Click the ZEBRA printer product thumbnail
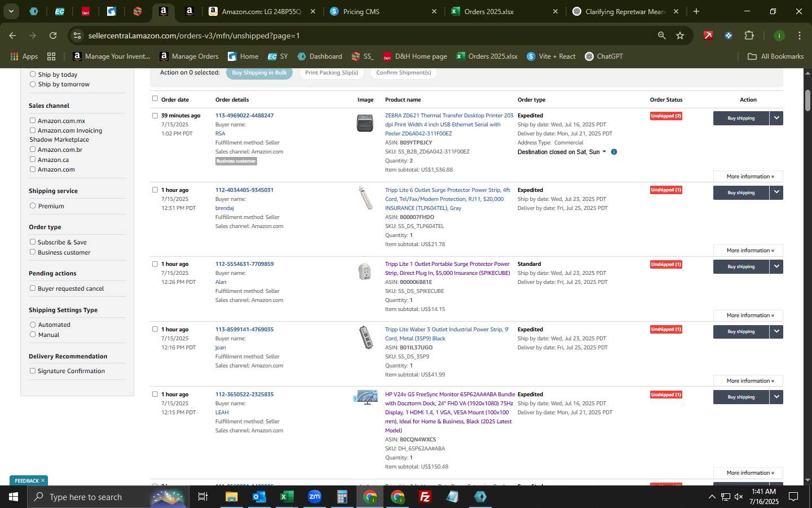Screen dimensions: 812x508 (365, 122)
